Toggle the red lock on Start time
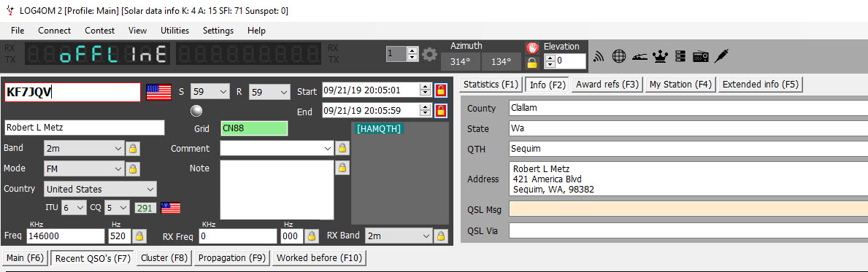Viewport: 868px width, 272px height. pos(441,90)
